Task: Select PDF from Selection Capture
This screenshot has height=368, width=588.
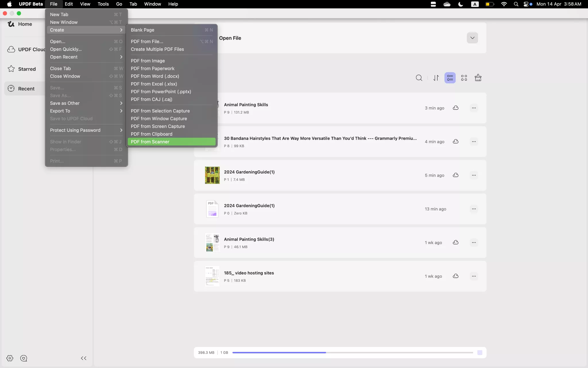Action: tap(171, 111)
